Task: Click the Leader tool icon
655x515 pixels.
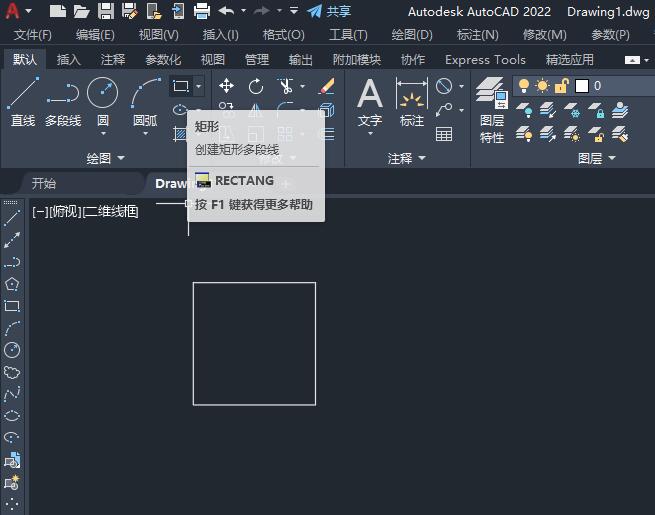Action: pos(444,110)
